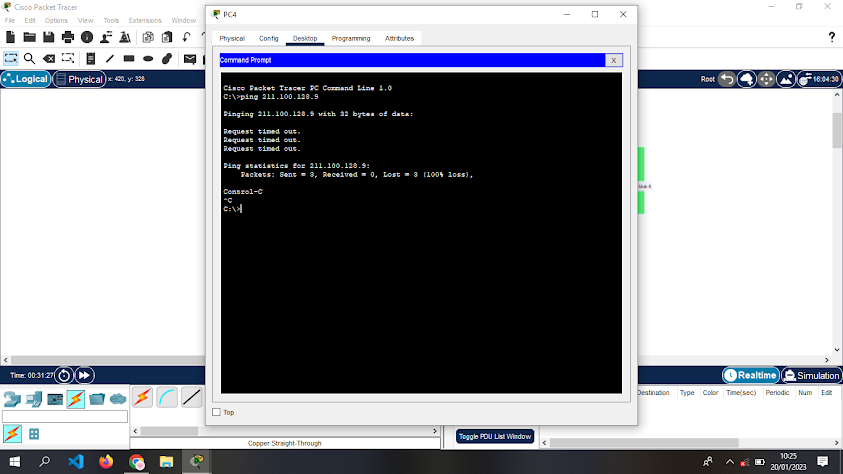Open the File menu
This screenshot has height=474, width=843.
(x=10, y=20)
